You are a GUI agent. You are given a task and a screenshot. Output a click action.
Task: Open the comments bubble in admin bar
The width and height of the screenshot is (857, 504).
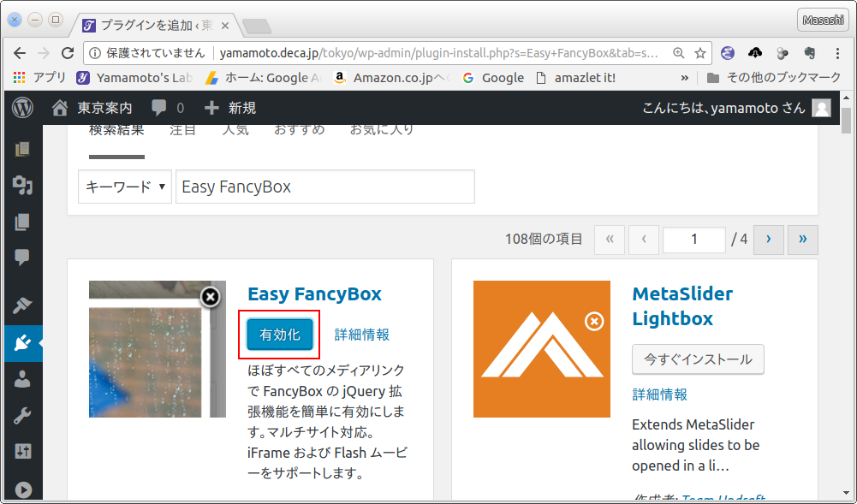tap(168, 108)
